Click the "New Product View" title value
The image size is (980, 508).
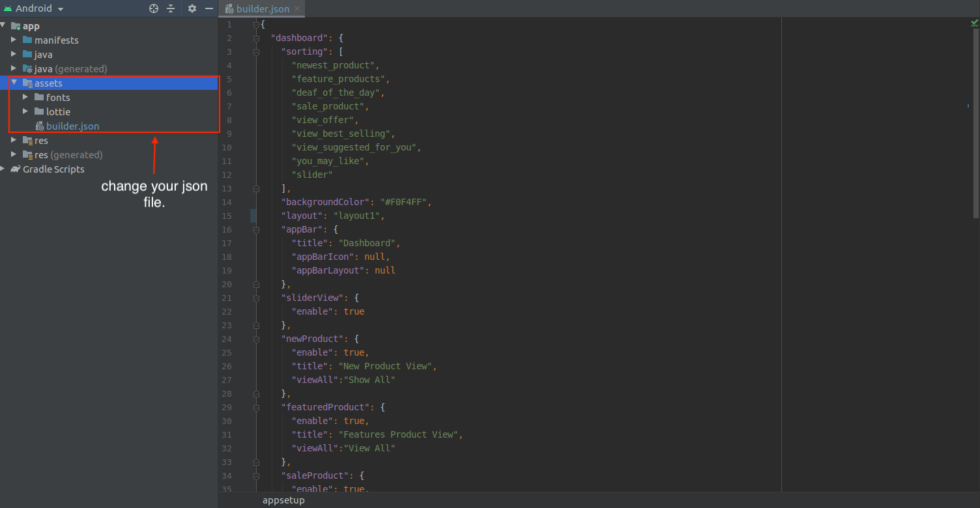pyautogui.click(x=385, y=366)
